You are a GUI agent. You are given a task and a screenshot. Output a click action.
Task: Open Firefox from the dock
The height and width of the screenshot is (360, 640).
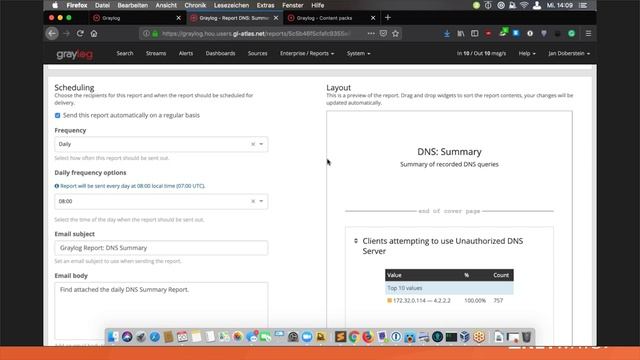tap(368, 337)
